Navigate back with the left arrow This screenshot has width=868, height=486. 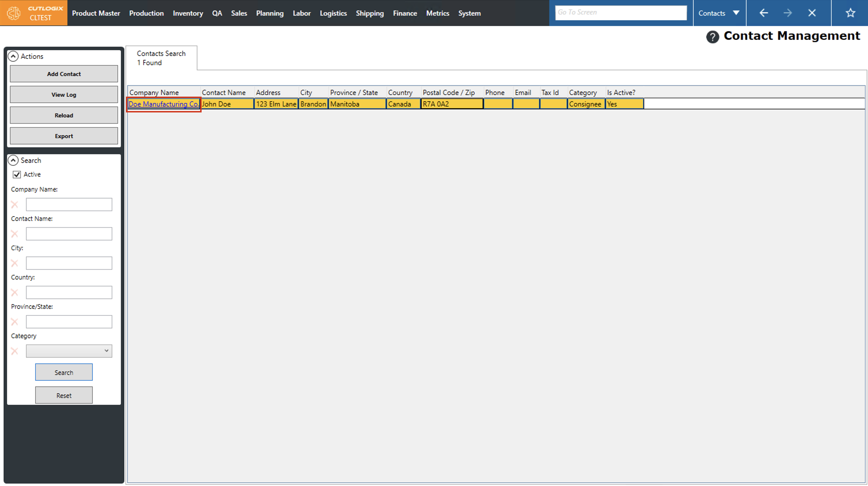[x=764, y=13]
